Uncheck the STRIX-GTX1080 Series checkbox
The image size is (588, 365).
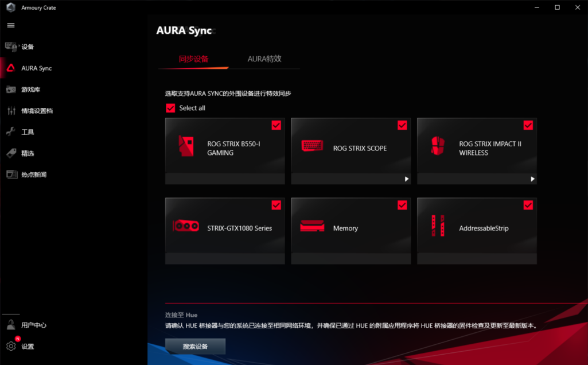(x=277, y=205)
